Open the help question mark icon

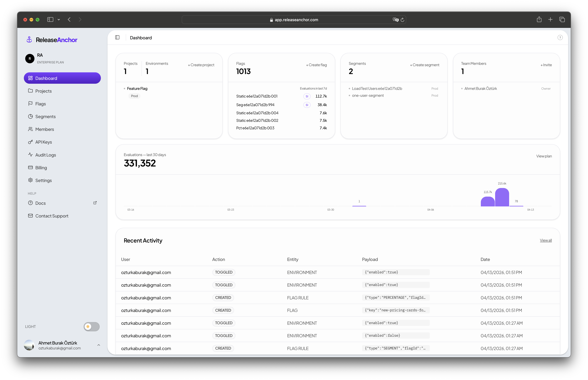[x=560, y=37]
